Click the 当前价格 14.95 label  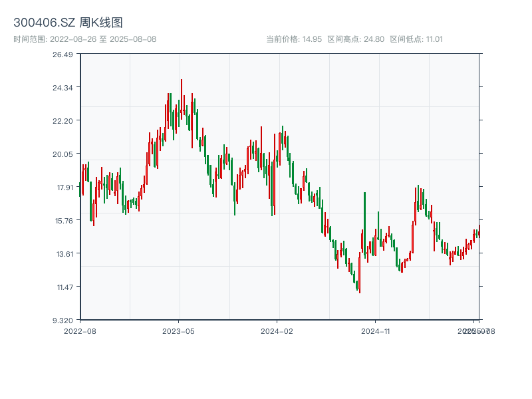coord(293,39)
